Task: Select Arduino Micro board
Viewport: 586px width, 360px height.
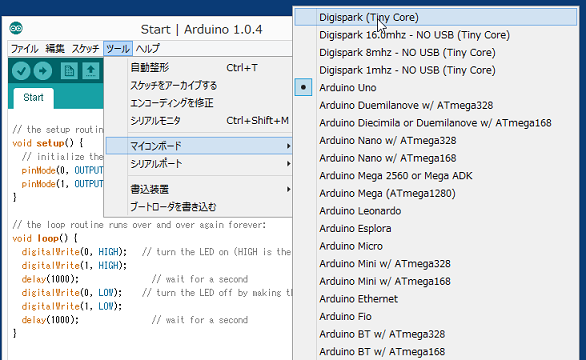Action: click(x=435, y=246)
